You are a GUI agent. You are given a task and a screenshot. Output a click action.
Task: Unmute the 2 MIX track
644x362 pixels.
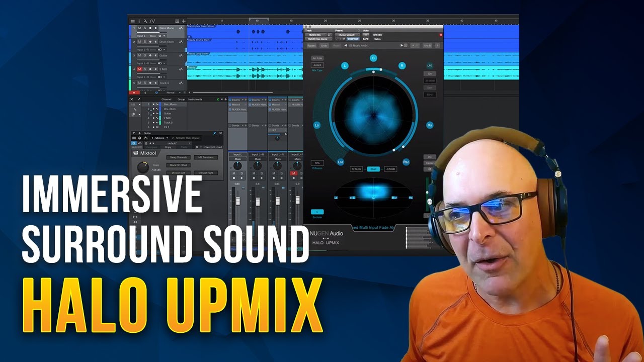pyautogui.click(x=139, y=69)
